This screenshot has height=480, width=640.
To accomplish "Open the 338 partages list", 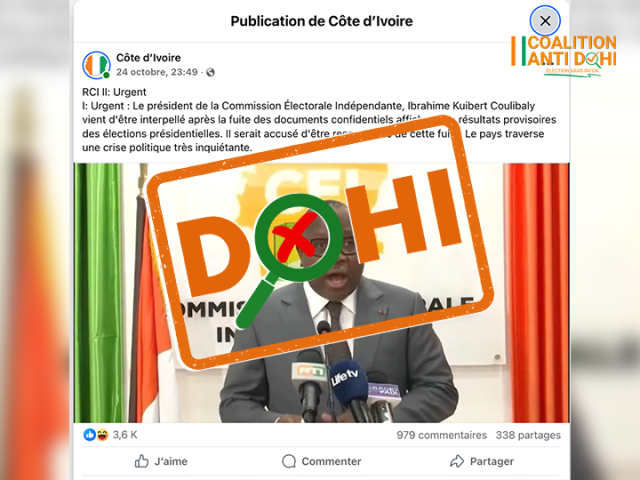I will point(528,435).
